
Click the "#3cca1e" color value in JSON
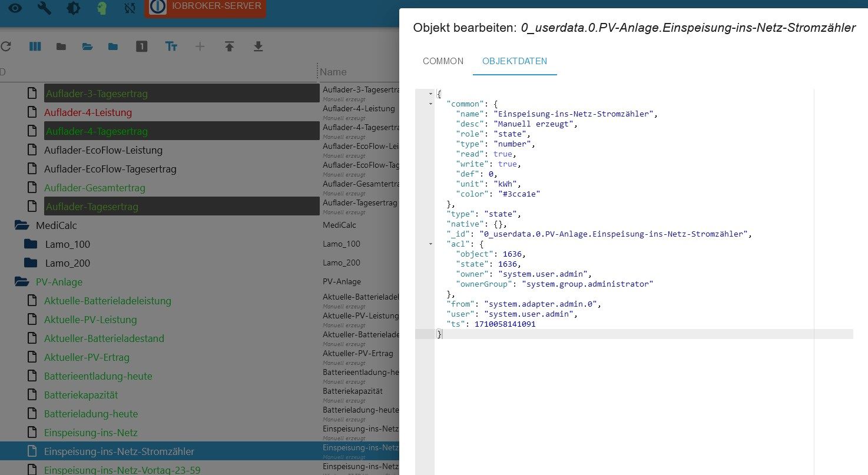pos(516,194)
